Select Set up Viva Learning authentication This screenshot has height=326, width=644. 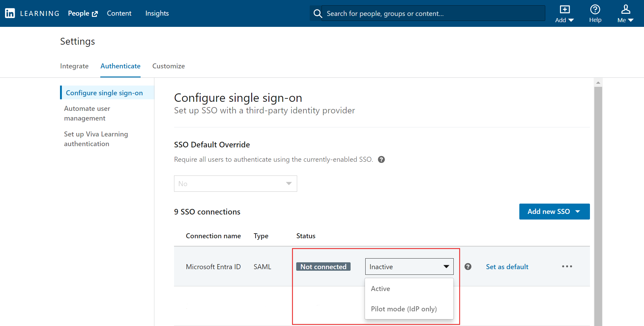[x=96, y=139]
